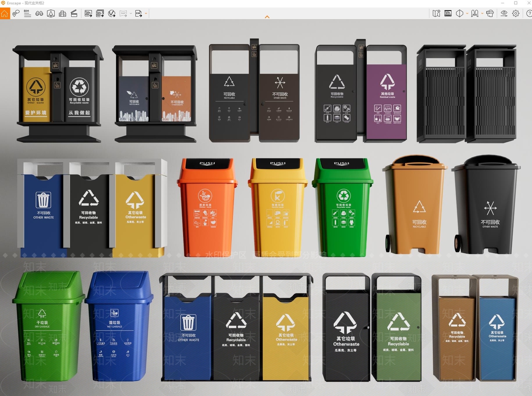
Task: Toggle the BIM info icon
Action: [28, 14]
